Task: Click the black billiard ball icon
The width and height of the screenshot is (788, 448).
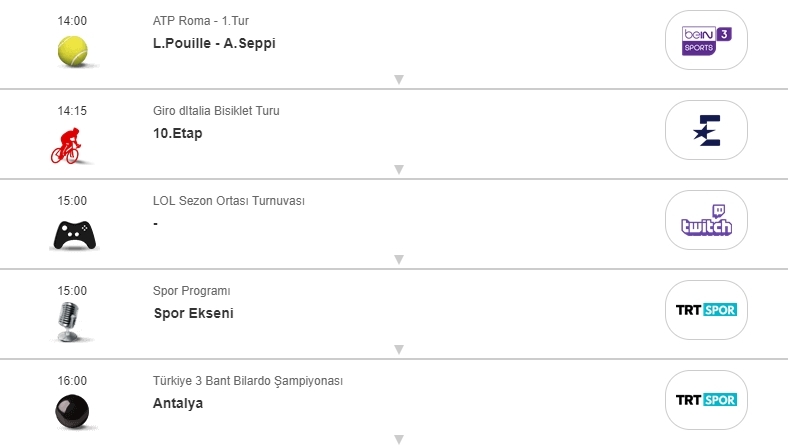Action: (x=72, y=412)
